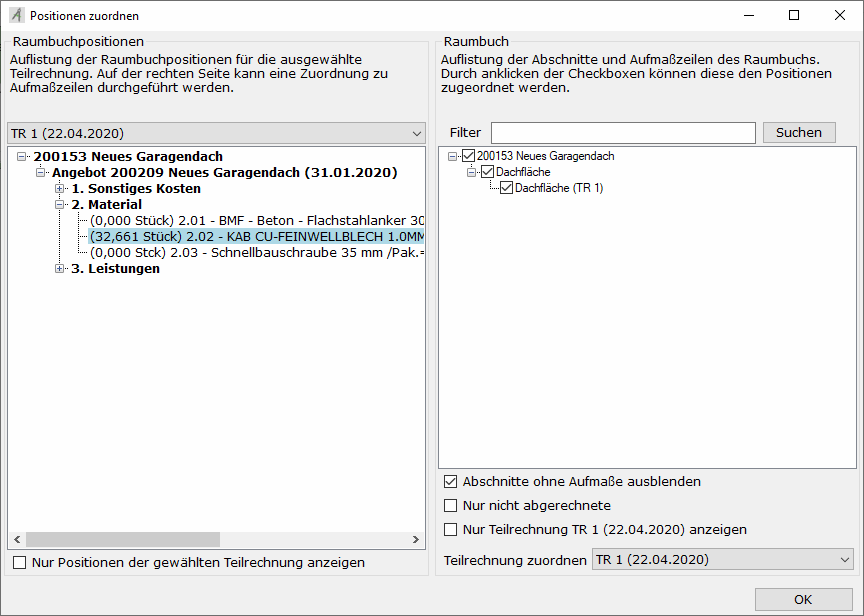Click the left scroll arrow of horizontal scrollbar

click(x=17, y=539)
